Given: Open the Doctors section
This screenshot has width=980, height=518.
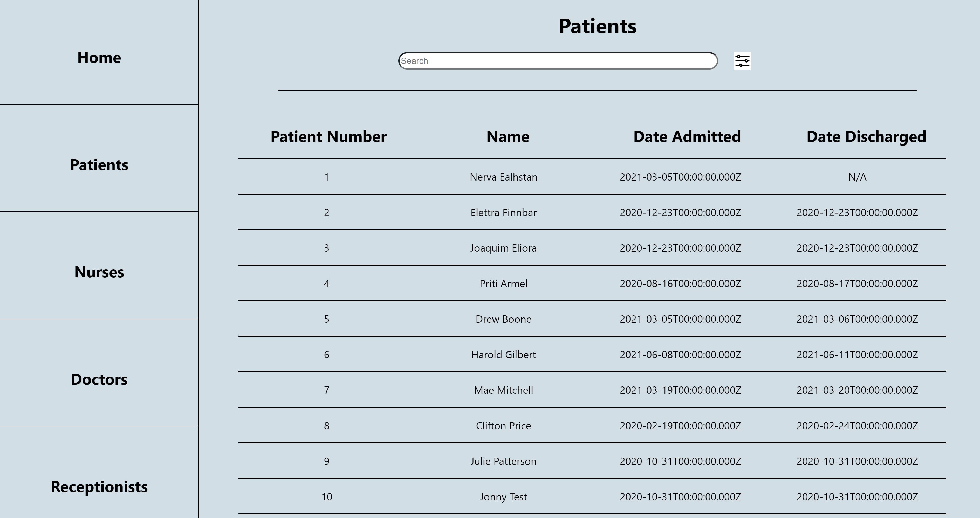Looking at the screenshot, I should tap(99, 379).
